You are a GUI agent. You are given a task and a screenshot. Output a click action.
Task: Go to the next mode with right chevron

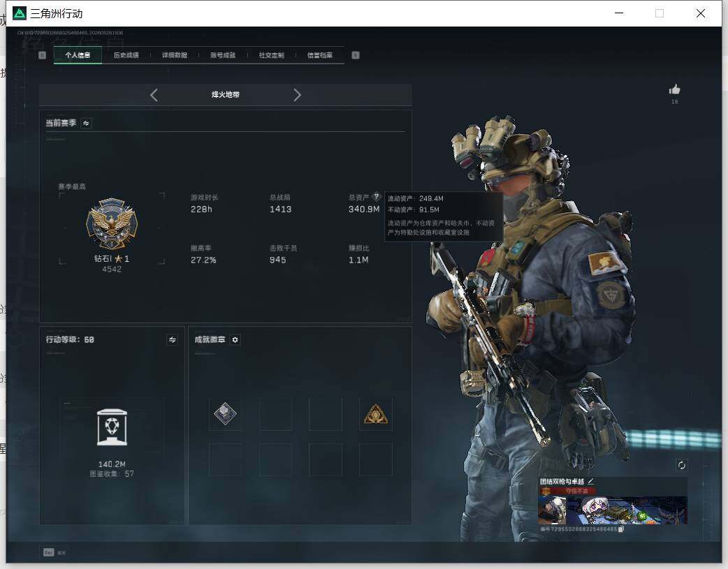coord(297,95)
